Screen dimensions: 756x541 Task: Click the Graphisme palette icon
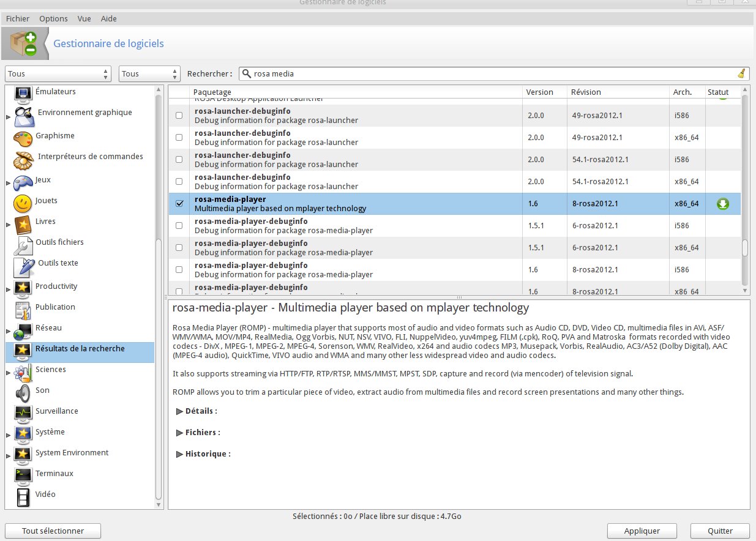[23, 138]
